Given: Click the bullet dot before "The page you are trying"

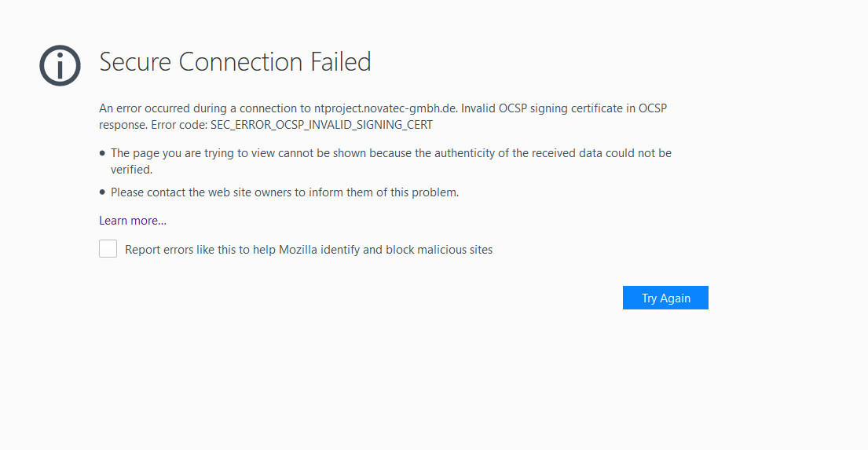Looking at the screenshot, I should (102, 153).
